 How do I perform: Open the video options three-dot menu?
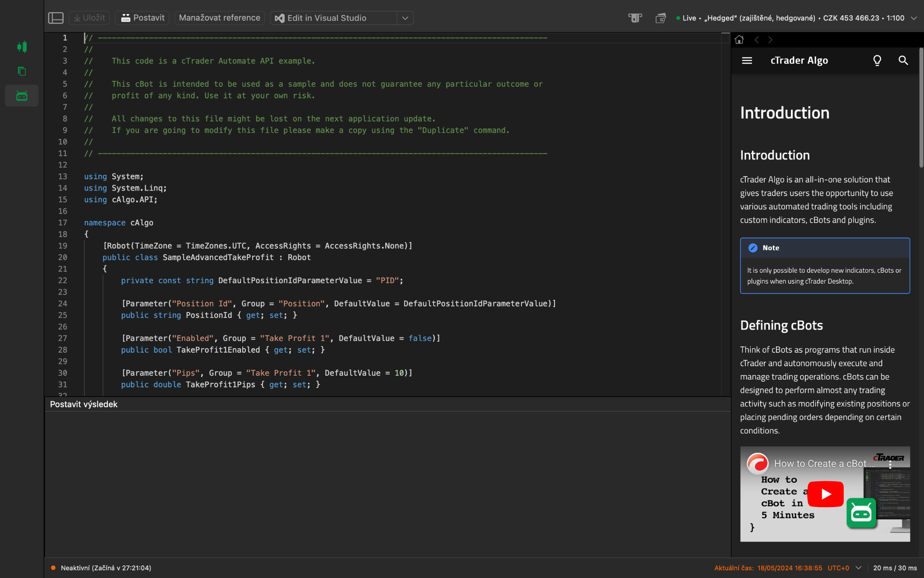point(890,465)
